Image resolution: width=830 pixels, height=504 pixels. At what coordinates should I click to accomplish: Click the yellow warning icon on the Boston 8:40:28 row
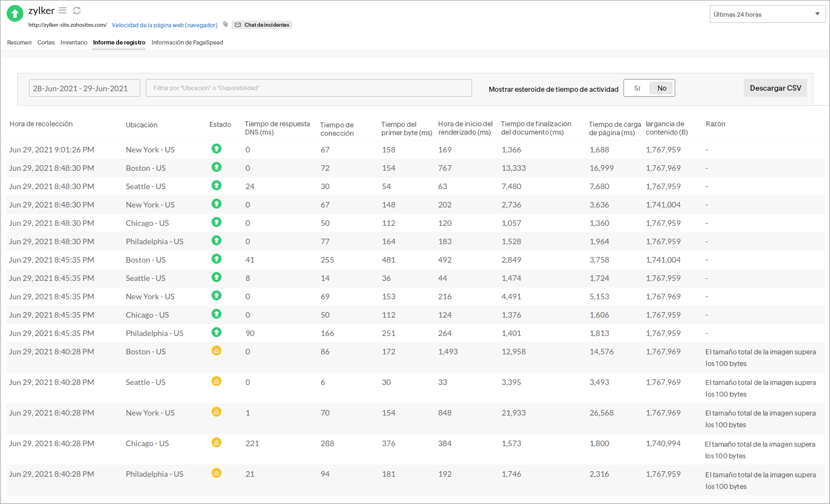[217, 350]
